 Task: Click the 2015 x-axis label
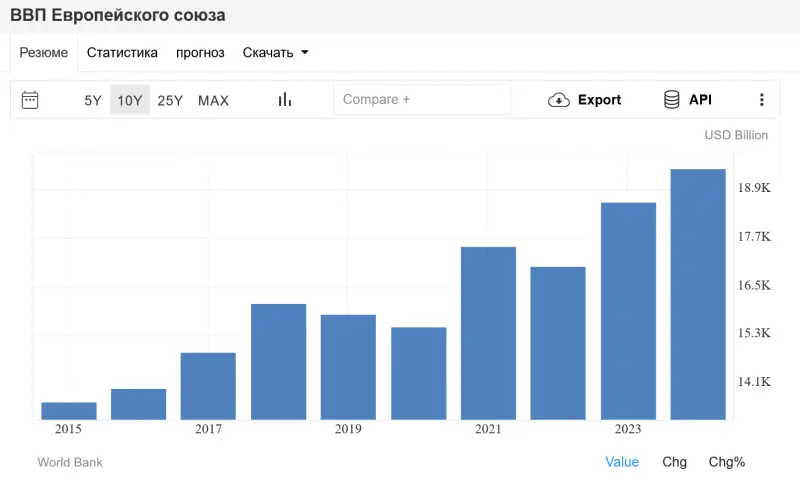[68, 429]
